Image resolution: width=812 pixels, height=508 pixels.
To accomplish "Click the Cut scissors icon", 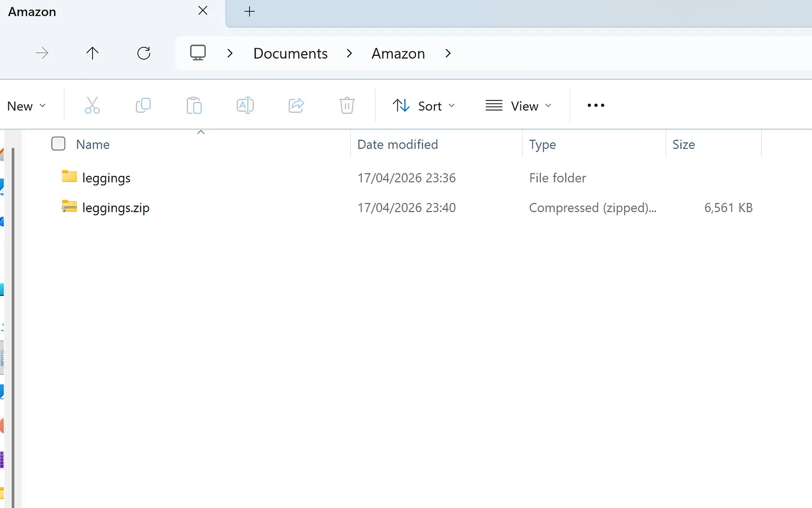I will (x=92, y=106).
